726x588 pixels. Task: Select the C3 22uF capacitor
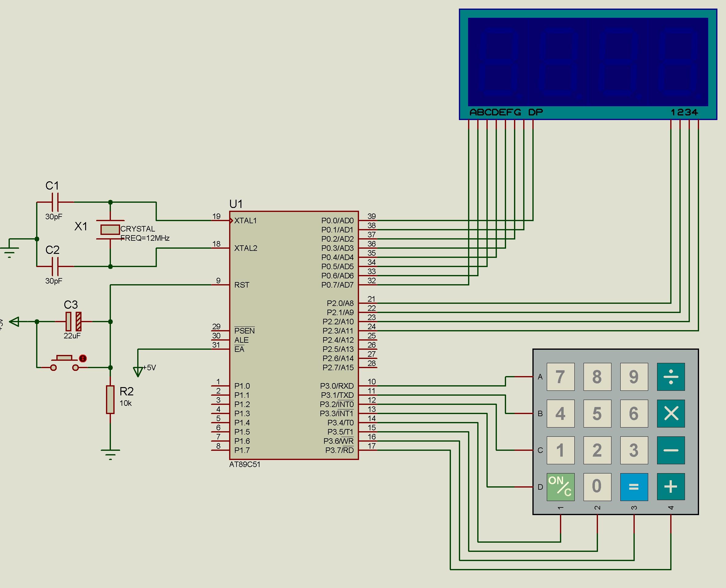(x=73, y=322)
